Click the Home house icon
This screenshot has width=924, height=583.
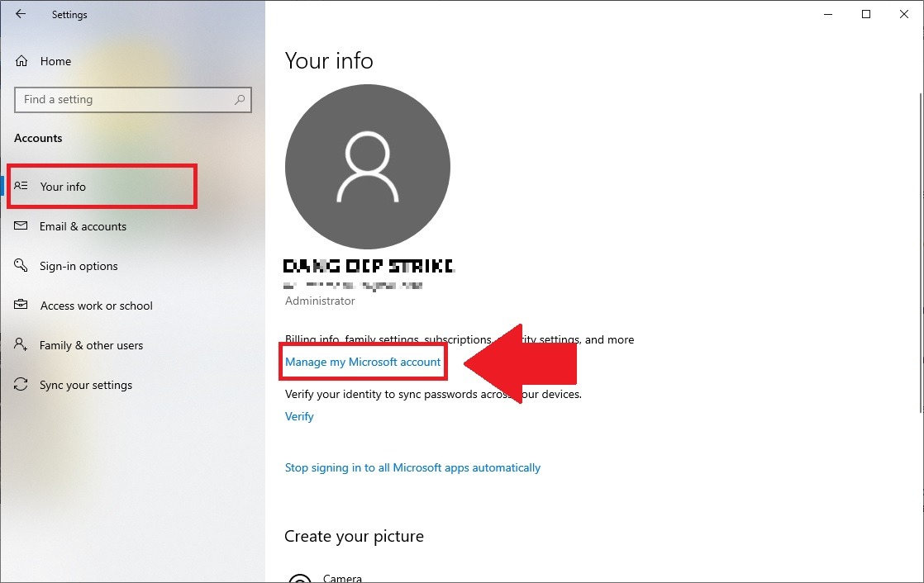point(21,60)
